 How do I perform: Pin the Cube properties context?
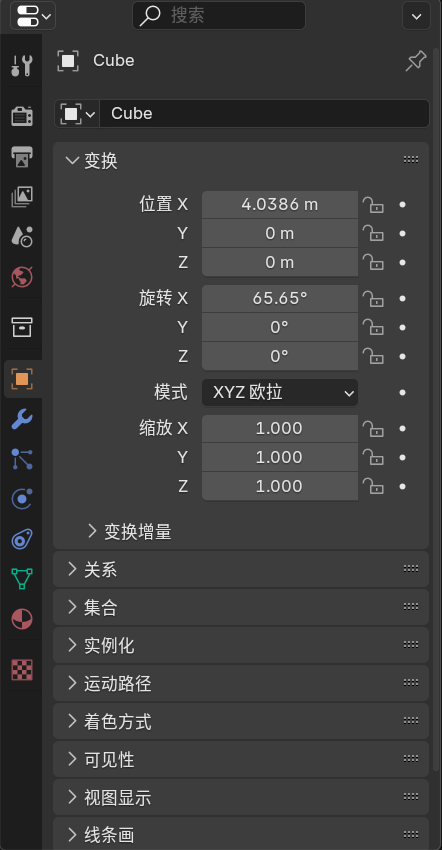[416, 61]
